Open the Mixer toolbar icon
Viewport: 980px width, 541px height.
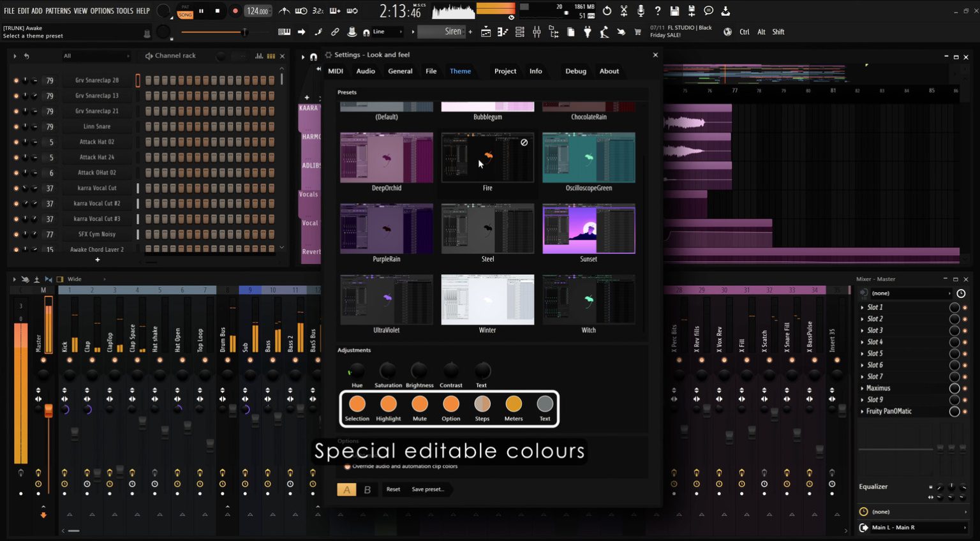tap(537, 32)
